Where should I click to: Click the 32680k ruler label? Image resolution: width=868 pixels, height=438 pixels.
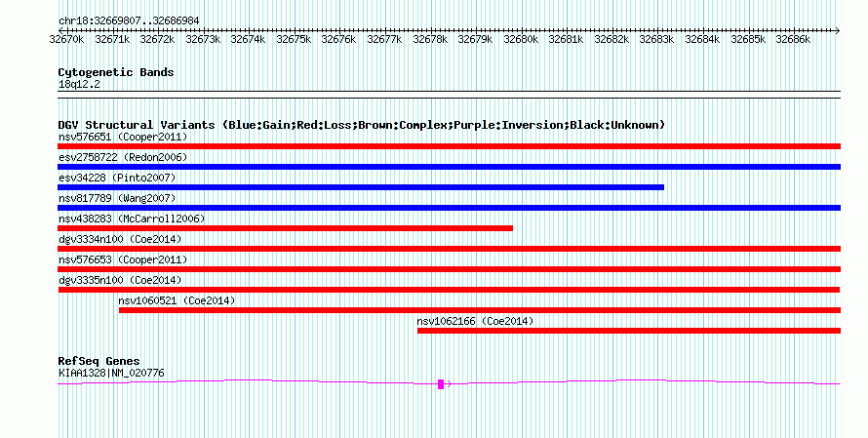tap(521, 39)
